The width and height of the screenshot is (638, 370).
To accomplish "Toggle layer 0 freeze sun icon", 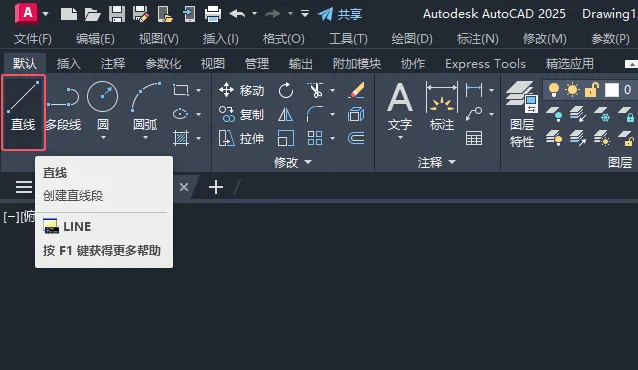I will coord(572,90).
